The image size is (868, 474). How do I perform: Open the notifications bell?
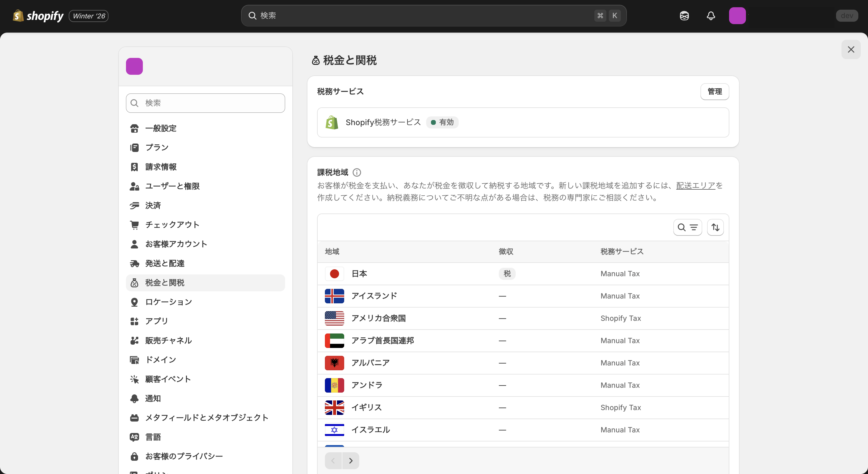[x=711, y=15]
